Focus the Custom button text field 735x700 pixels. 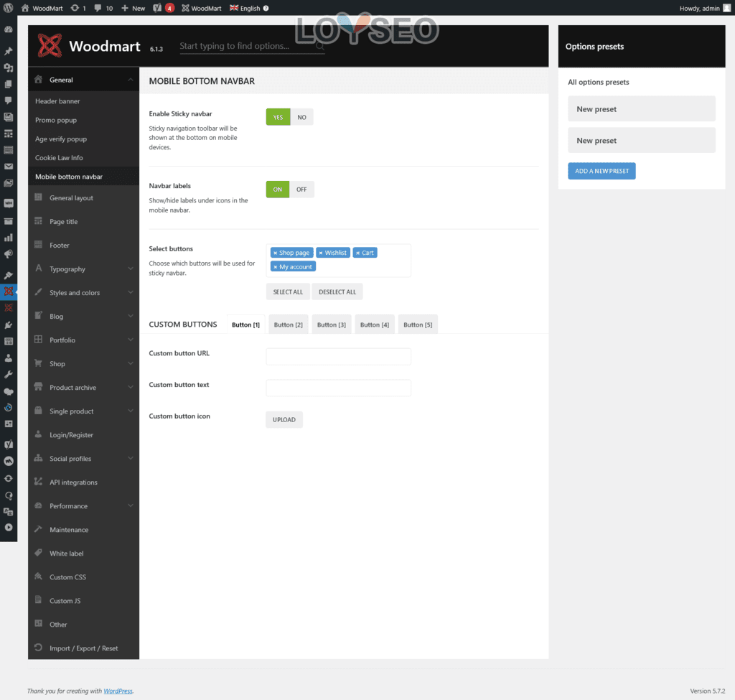pos(339,388)
